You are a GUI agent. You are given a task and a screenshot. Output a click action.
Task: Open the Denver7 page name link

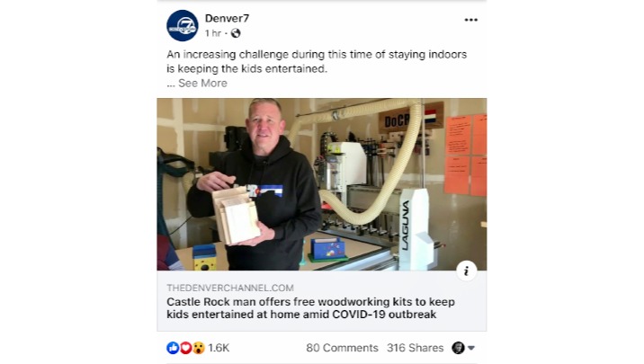tap(227, 19)
